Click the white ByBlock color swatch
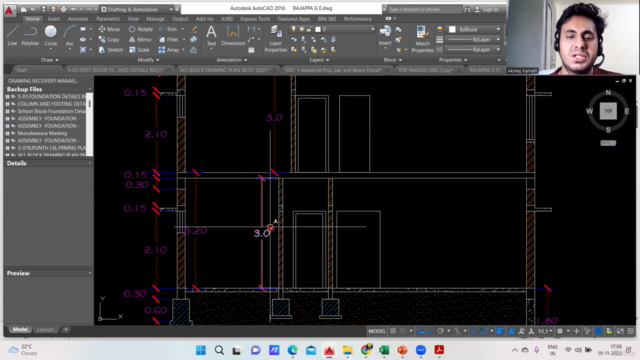The width and height of the screenshot is (640, 360). point(452,29)
